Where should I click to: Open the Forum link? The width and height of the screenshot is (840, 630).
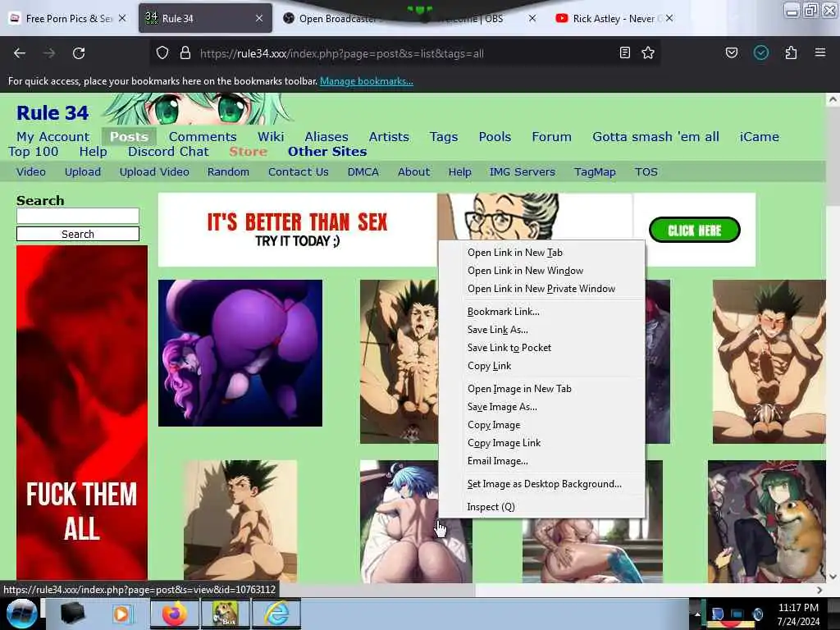point(552,137)
